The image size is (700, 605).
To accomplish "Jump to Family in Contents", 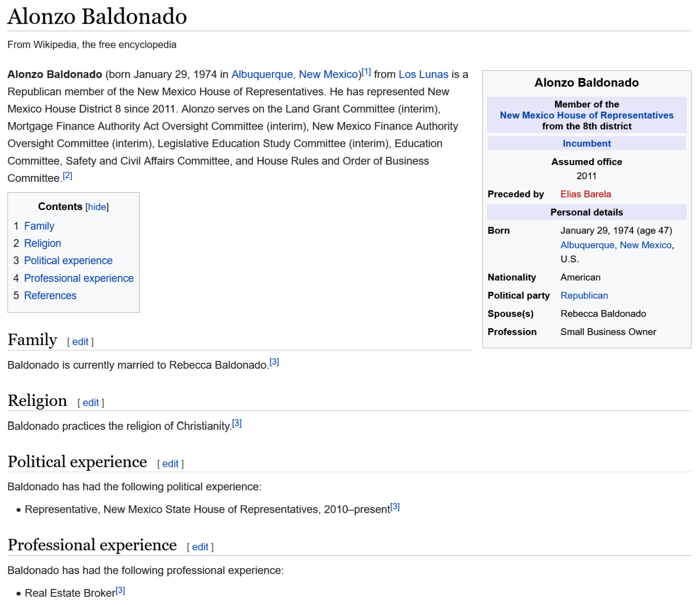I will pyautogui.click(x=39, y=226).
